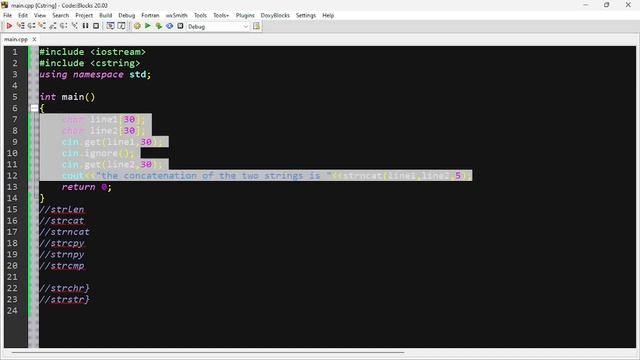The image size is (640, 360).
Task: Open the wxSmith menu
Action: click(x=176, y=15)
